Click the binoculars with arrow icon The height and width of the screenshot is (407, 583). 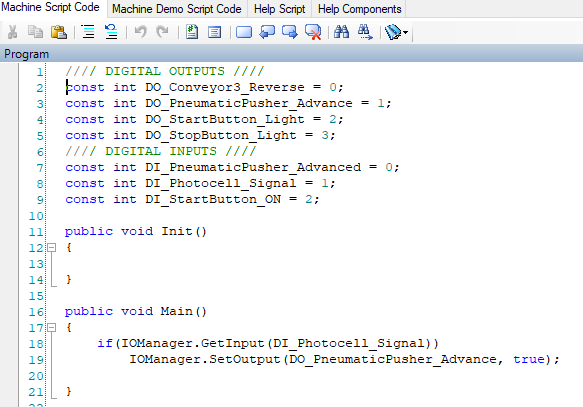tap(365, 32)
